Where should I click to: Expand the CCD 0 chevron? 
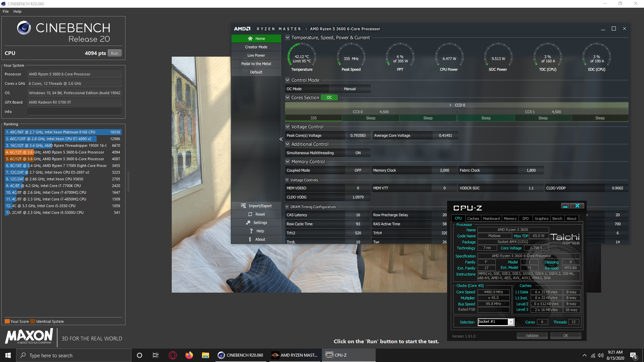(450, 105)
